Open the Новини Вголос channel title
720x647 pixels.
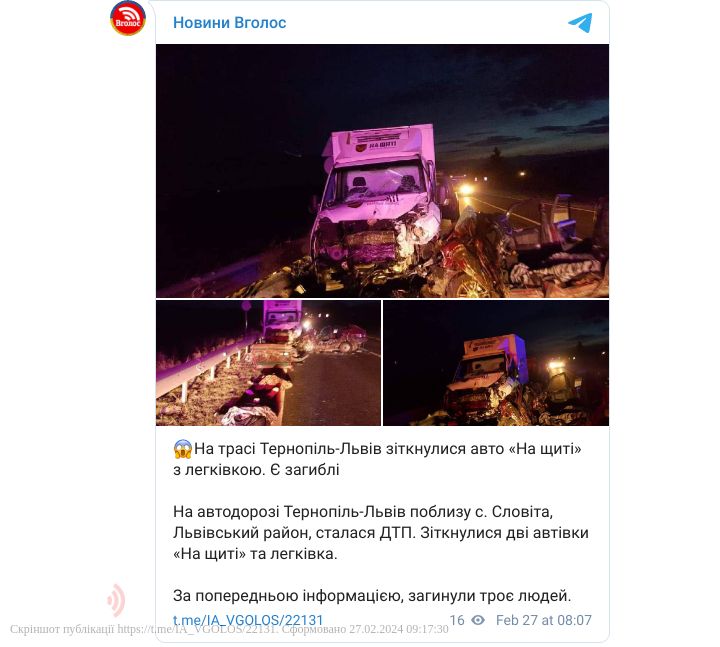click(x=229, y=23)
